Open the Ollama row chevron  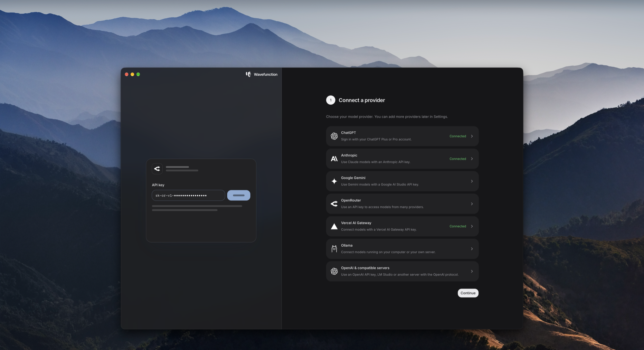click(x=472, y=249)
